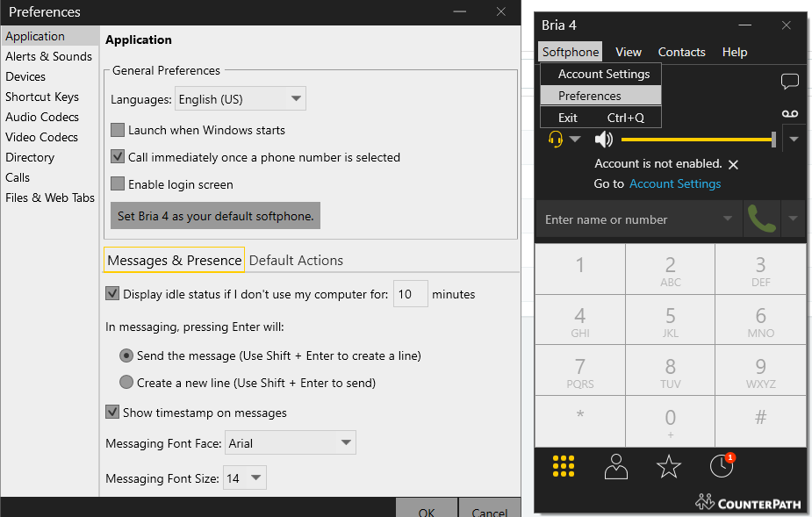Open the View menu in Bria
Screen dimensions: 812x517
(629, 52)
